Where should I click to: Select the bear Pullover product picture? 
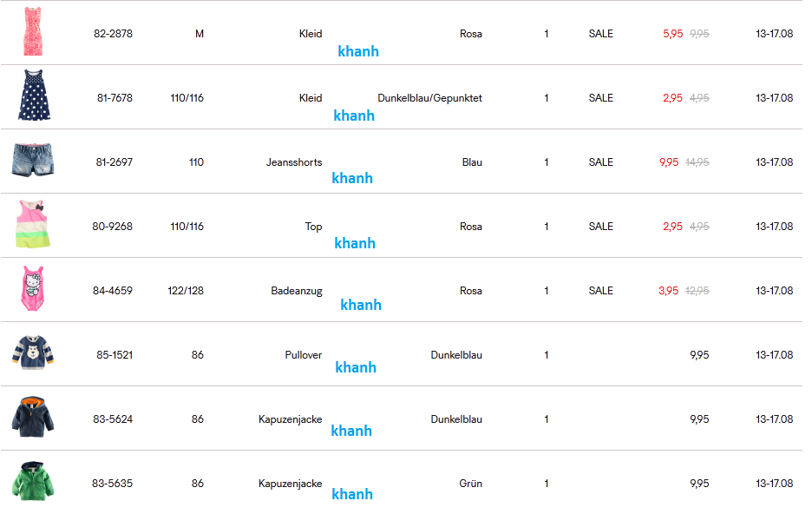(x=33, y=353)
